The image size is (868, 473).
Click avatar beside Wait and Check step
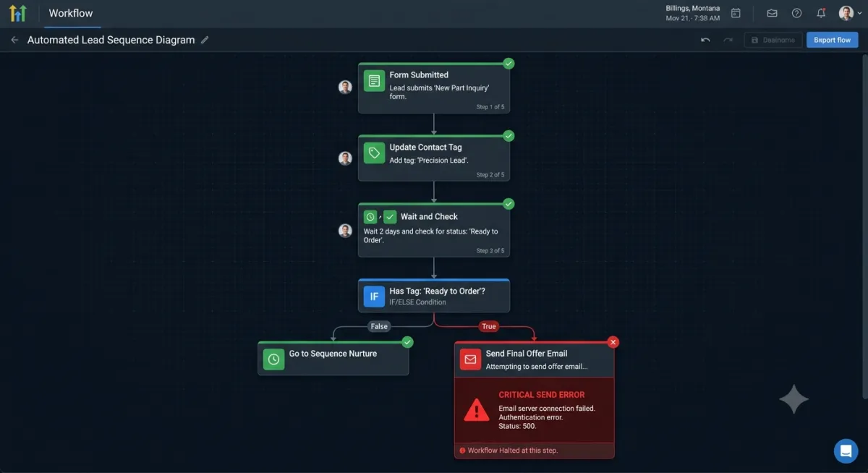click(x=345, y=231)
